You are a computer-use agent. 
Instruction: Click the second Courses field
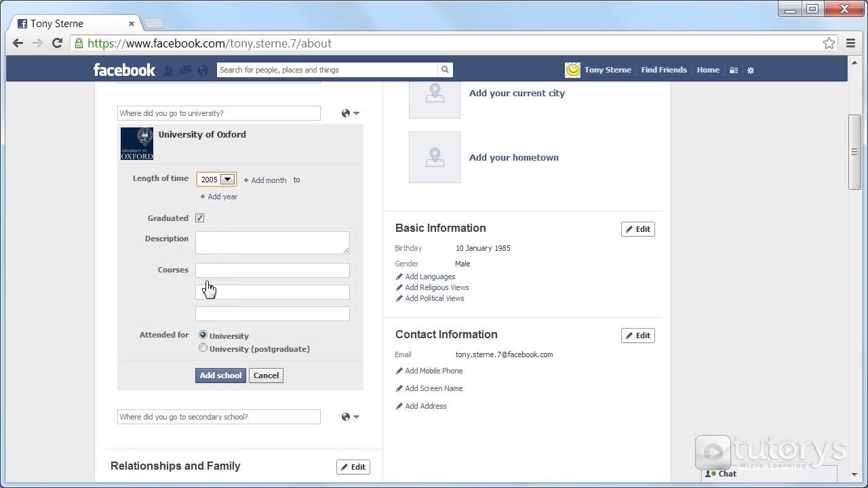[x=273, y=292]
